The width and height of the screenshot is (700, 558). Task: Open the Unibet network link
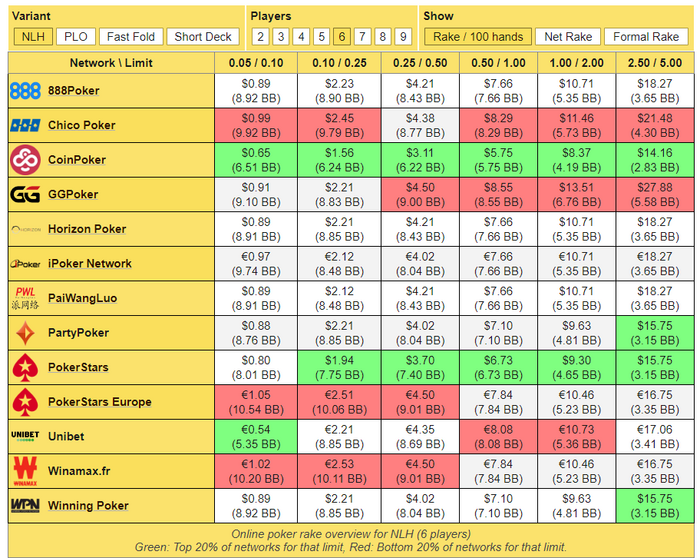coord(66,436)
